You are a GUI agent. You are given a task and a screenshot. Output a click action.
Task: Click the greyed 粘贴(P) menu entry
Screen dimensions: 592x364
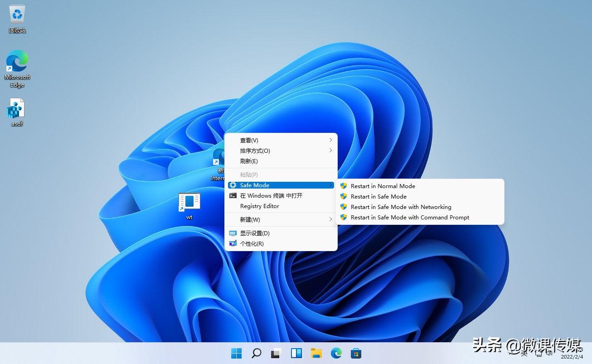pos(281,175)
